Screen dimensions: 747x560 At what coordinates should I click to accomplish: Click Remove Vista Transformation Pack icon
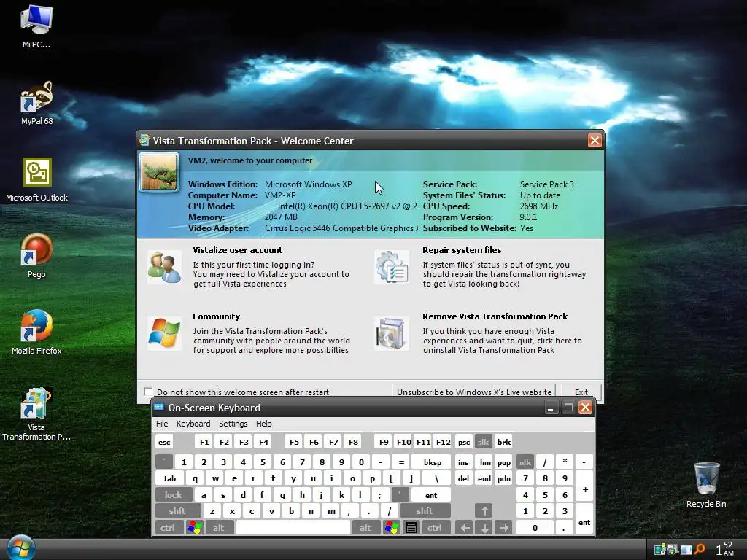pos(392,333)
